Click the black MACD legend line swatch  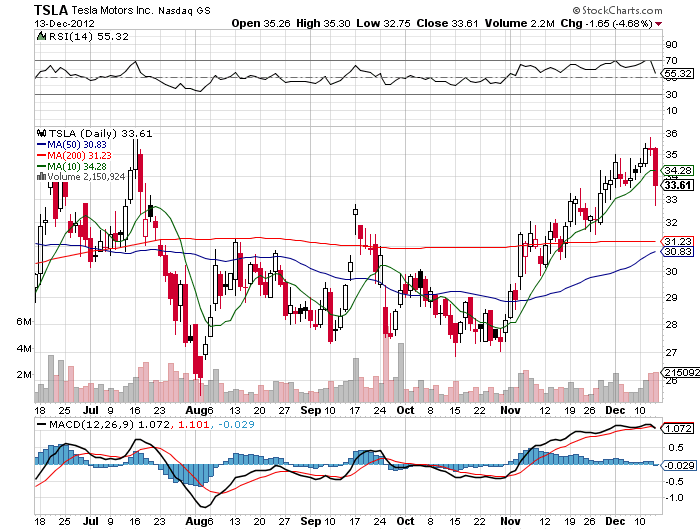(x=42, y=425)
